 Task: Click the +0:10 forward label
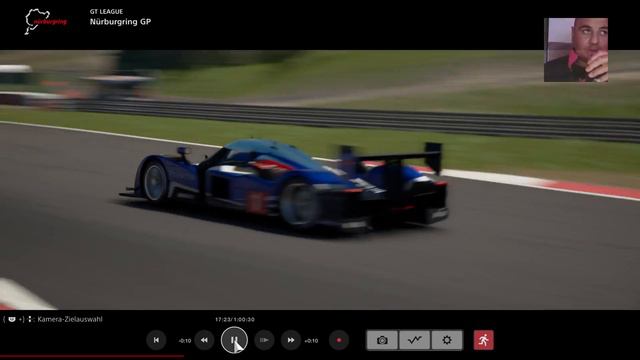pos(311,340)
